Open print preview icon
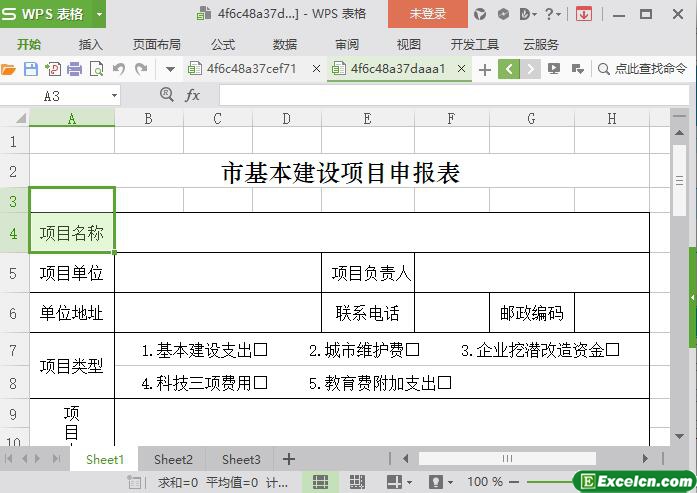The image size is (697, 493). point(96,69)
